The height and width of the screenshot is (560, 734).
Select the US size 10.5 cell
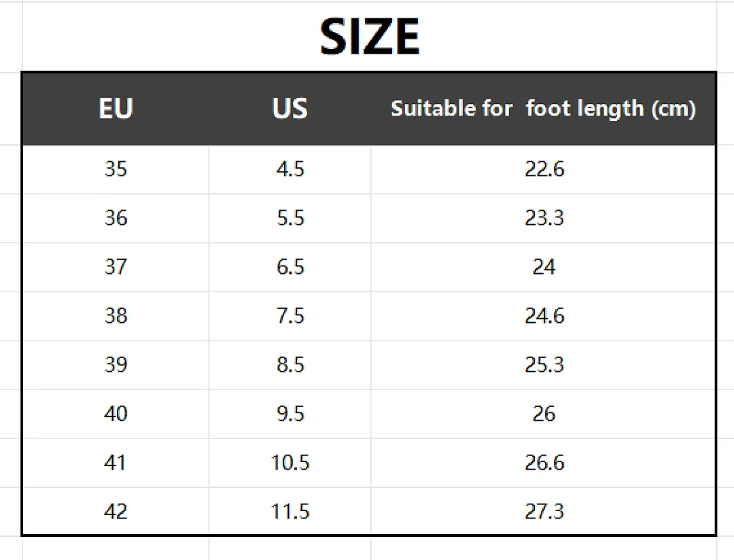[x=290, y=462]
